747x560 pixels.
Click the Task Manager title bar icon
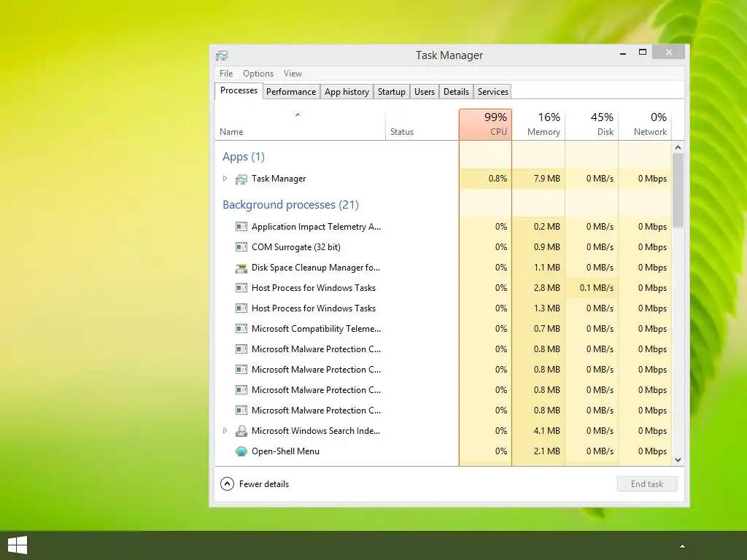coord(222,55)
